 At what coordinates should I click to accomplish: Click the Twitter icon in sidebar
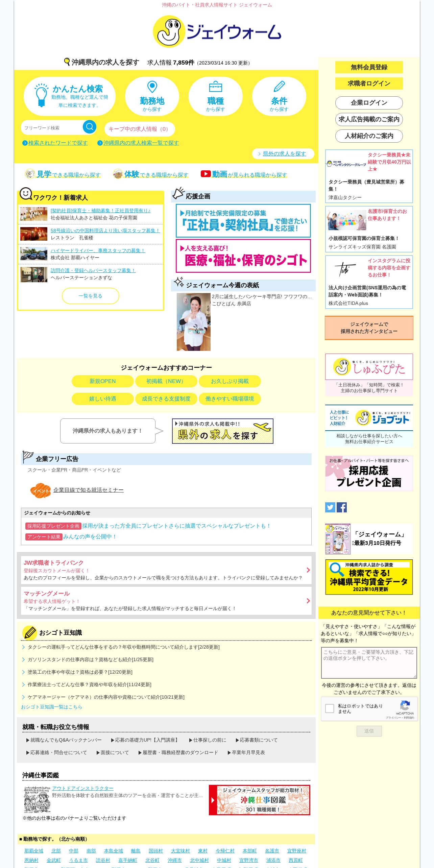point(330,507)
